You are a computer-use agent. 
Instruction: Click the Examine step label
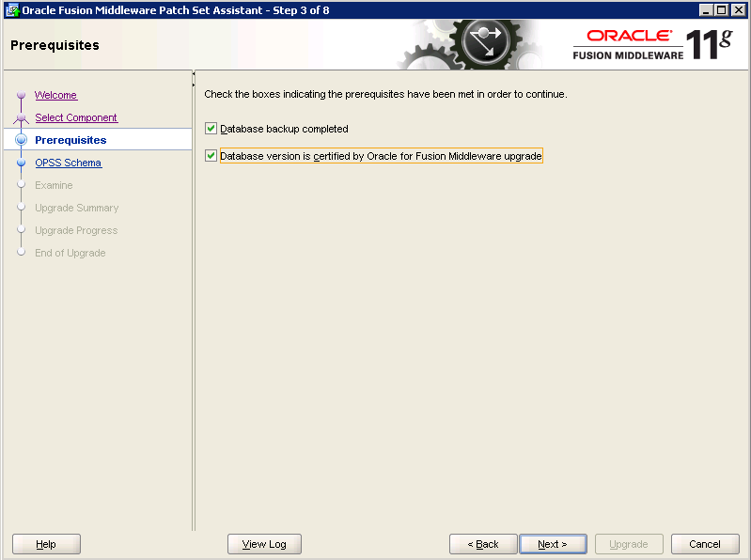[x=54, y=185]
